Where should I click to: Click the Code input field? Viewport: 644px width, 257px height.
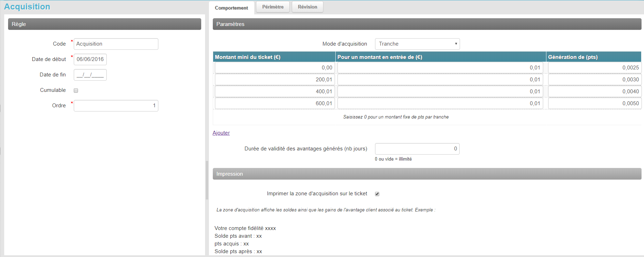[x=116, y=44]
